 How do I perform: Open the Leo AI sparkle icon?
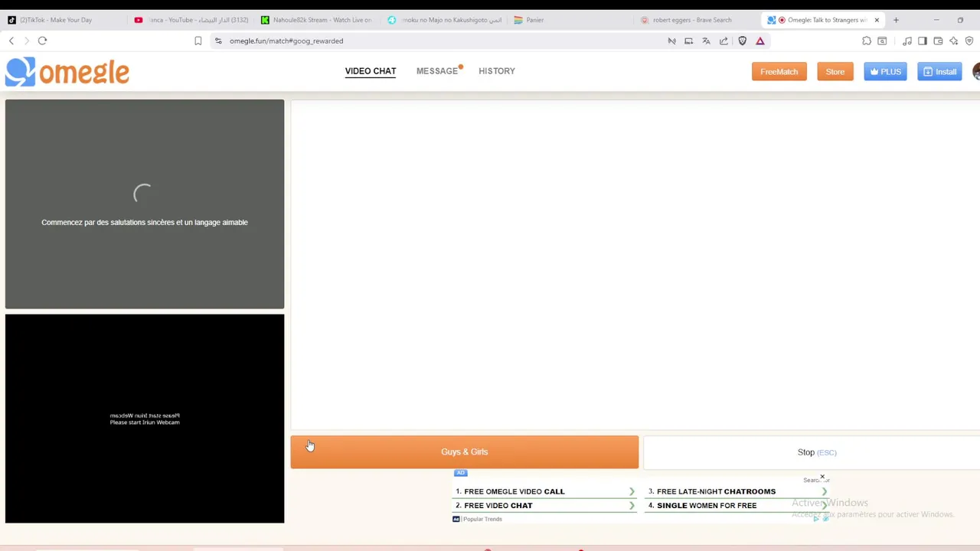point(953,41)
